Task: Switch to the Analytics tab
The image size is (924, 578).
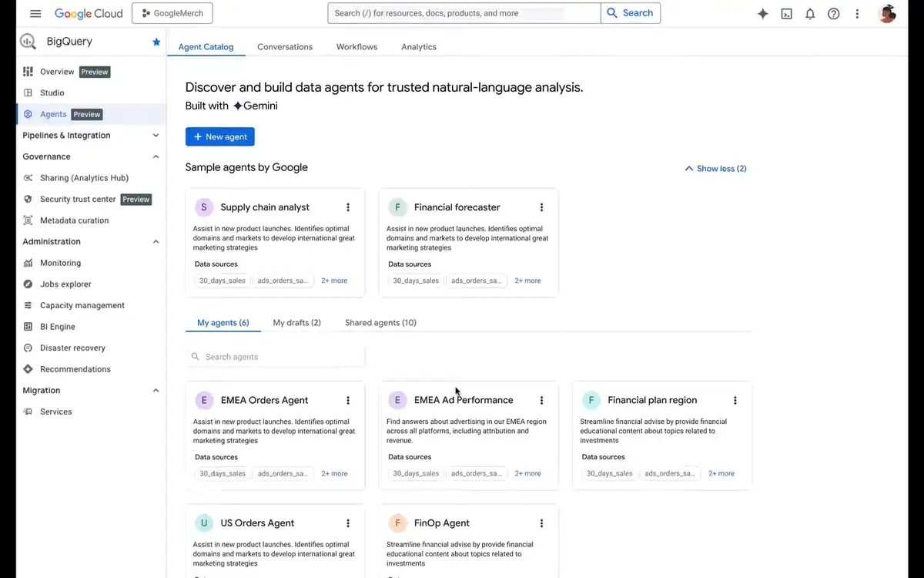Action: [419, 47]
